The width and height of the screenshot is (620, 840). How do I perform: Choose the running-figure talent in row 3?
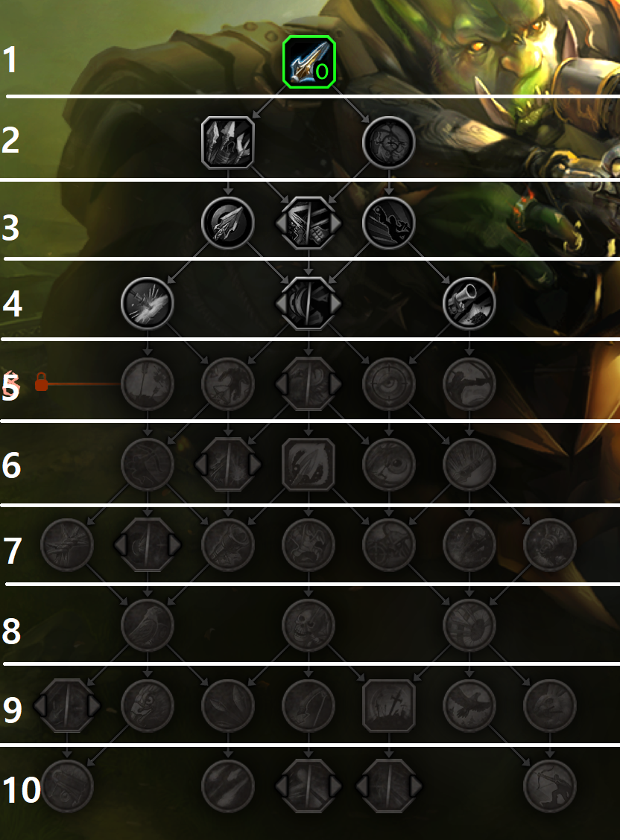click(x=388, y=223)
